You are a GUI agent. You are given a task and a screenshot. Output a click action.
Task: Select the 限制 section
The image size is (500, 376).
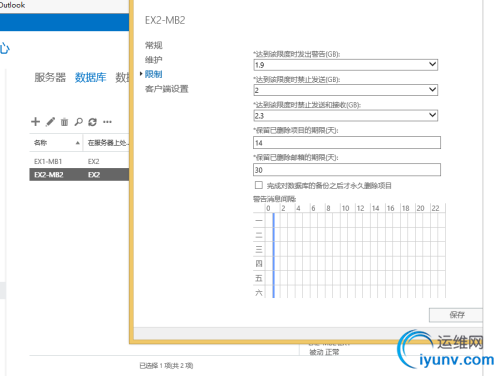click(x=154, y=74)
